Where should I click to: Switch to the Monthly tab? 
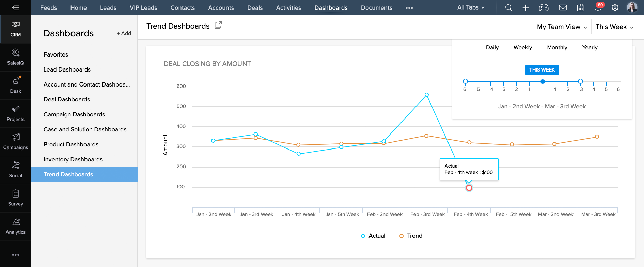(557, 48)
